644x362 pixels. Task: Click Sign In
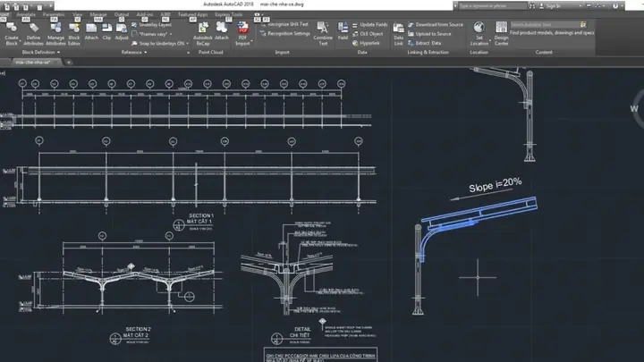pyautogui.click(x=553, y=6)
